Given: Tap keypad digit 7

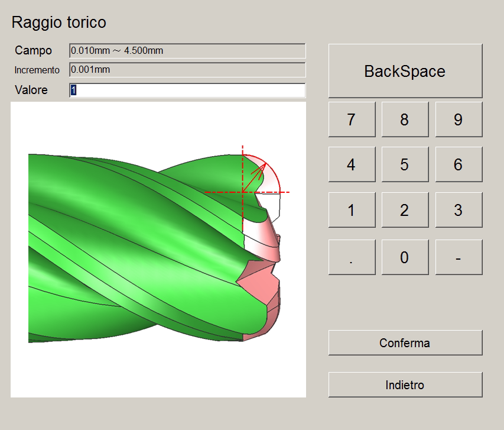Looking at the screenshot, I should 352,119.
